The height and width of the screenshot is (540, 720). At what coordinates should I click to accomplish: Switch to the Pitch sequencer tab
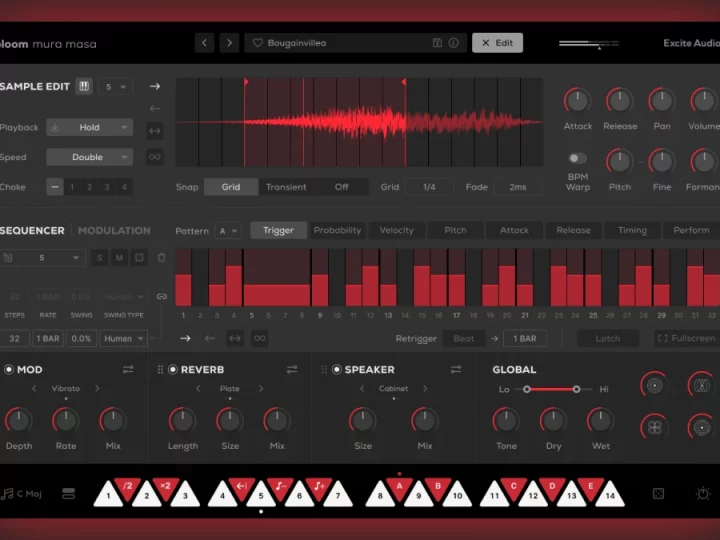456,231
